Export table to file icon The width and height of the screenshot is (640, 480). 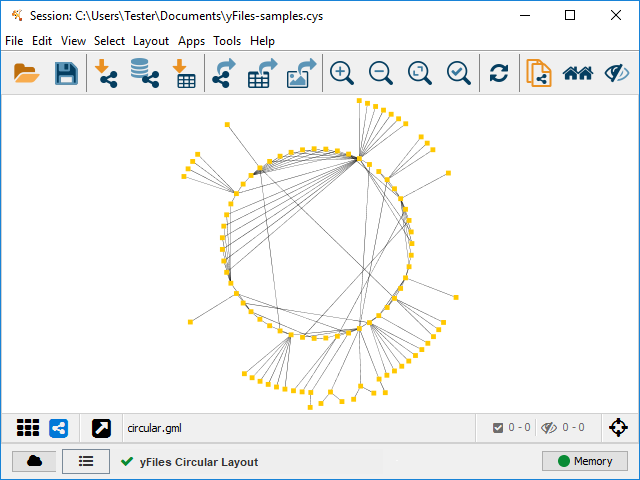coord(262,73)
